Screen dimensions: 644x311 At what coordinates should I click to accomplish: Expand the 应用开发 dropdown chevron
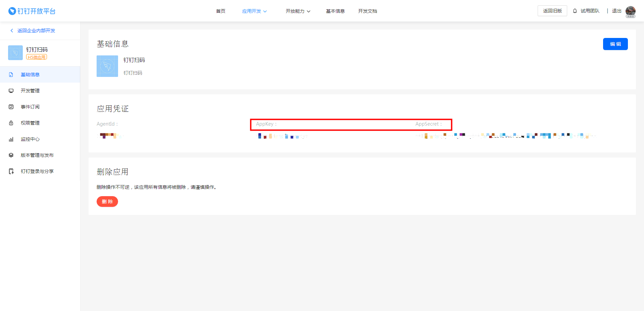pyautogui.click(x=265, y=11)
